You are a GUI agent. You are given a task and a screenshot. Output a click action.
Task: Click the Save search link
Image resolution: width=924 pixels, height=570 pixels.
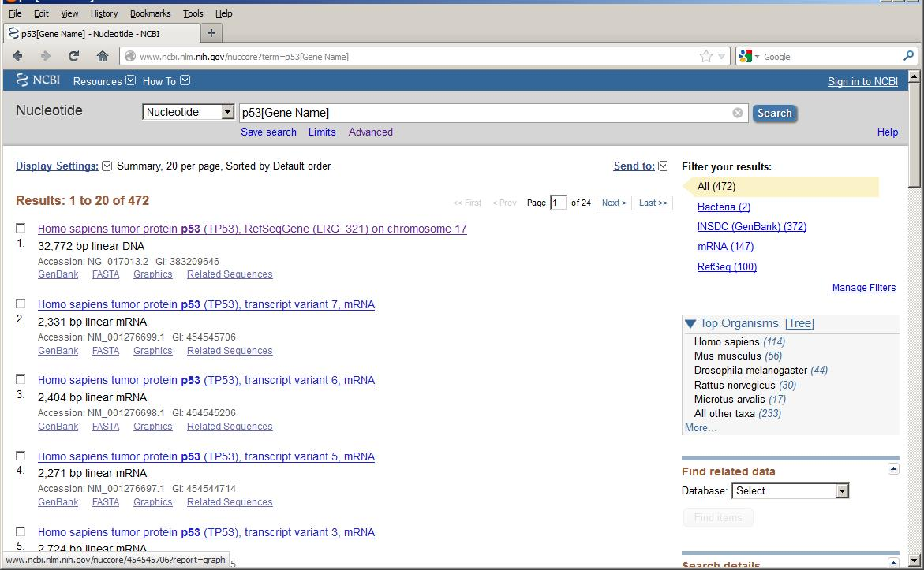click(269, 132)
